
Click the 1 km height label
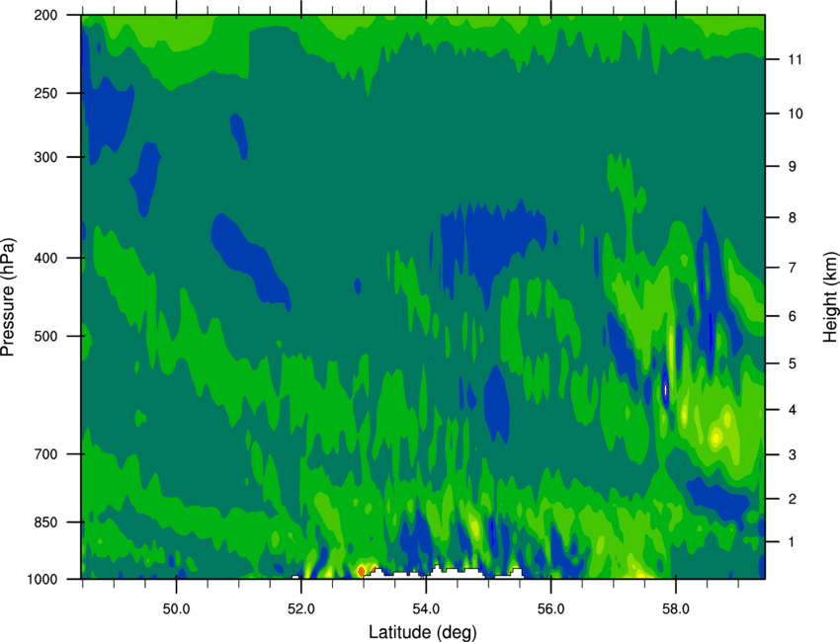click(x=792, y=542)
